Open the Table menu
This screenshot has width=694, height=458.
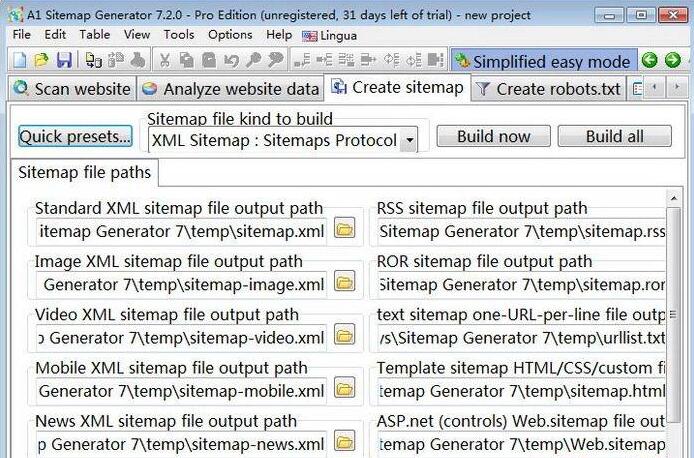[x=95, y=35]
